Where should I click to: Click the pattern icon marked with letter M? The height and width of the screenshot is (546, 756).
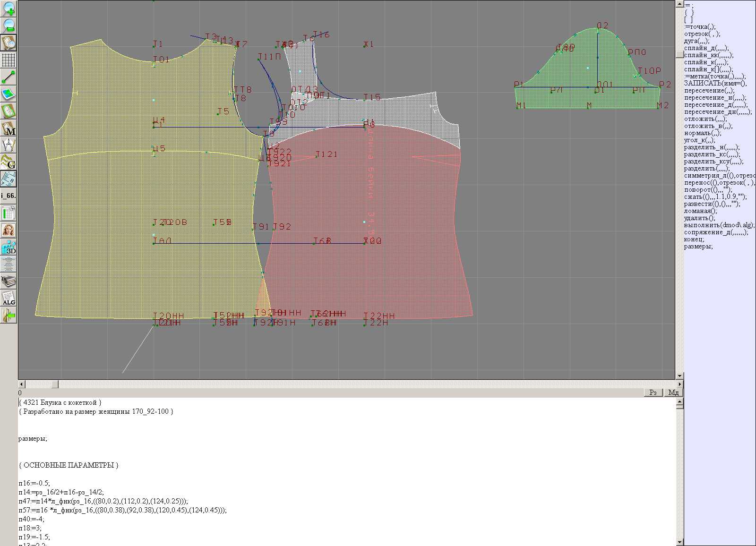click(x=9, y=128)
